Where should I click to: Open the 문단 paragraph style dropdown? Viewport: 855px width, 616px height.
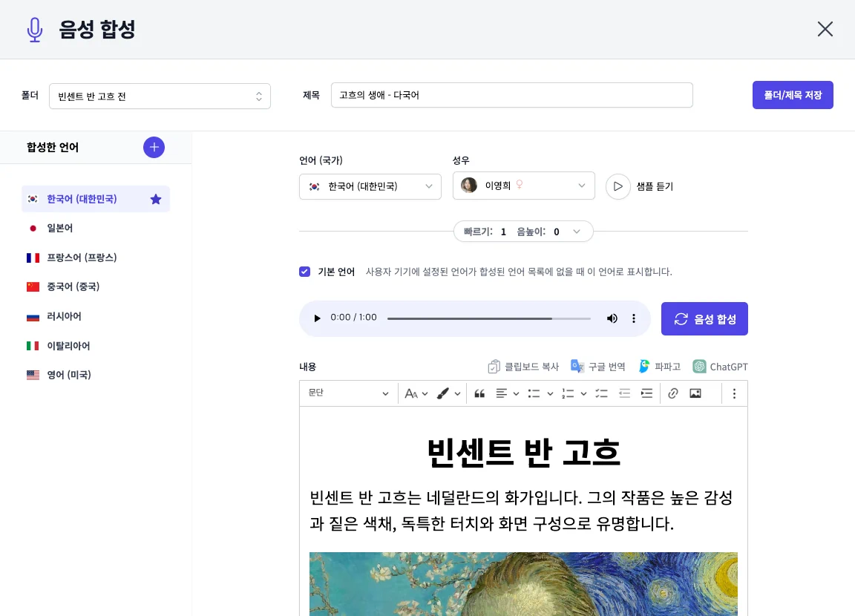348,393
